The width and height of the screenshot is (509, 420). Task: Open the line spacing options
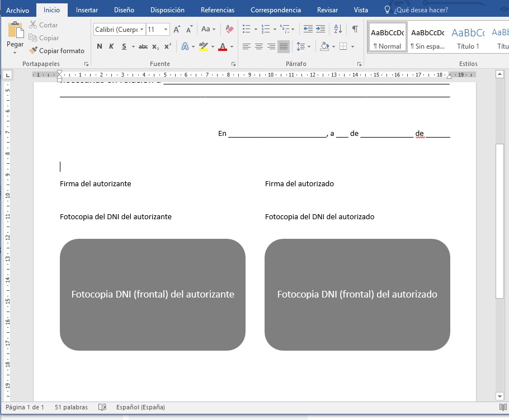click(x=303, y=46)
